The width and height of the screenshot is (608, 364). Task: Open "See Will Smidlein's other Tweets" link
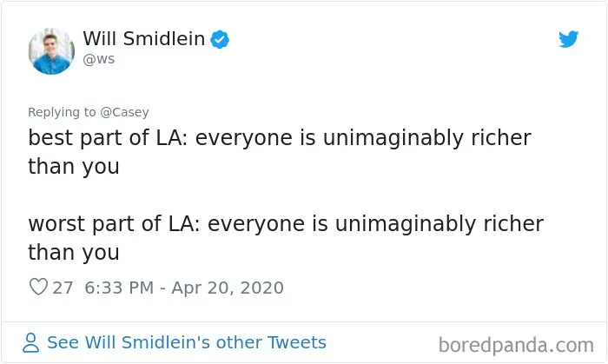pyautogui.click(x=187, y=342)
